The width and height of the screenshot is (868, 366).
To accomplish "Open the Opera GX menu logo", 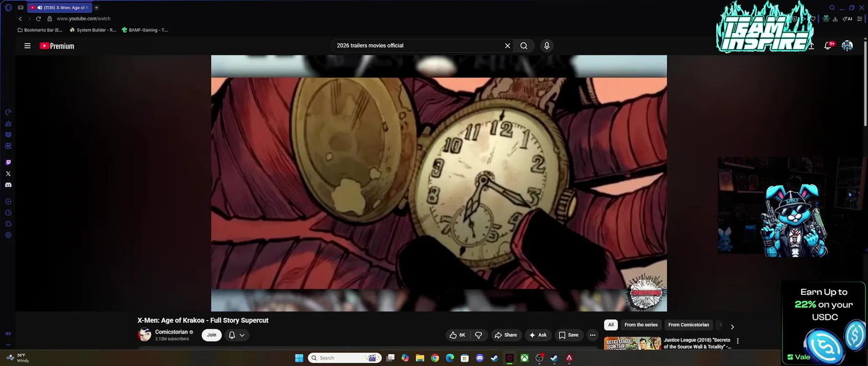I will [8, 8].
